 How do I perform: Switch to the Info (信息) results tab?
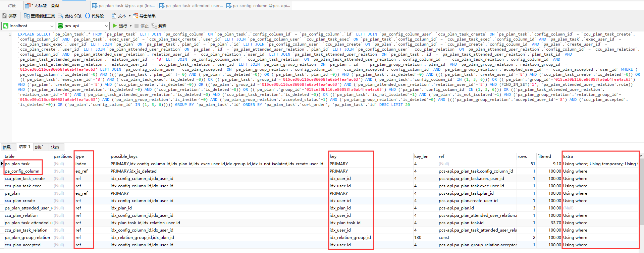coord(7,147)
